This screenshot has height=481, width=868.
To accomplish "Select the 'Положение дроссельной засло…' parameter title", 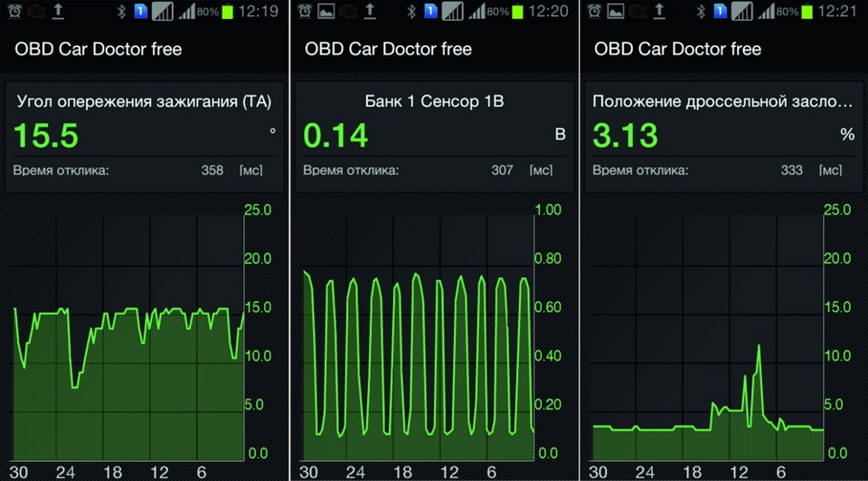I will point(722,102).
